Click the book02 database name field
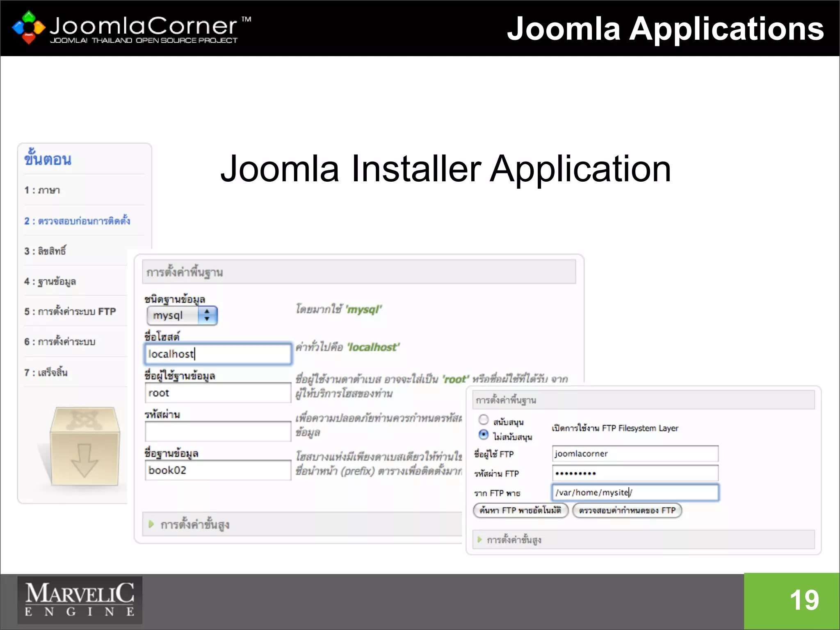Image resolution: width=840 pixels, height=630 pixels. coord(218,470)
